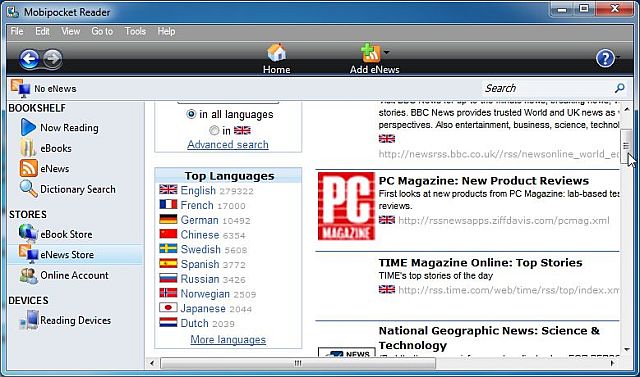Click the Norwegian language link

(x=205, y=293)
